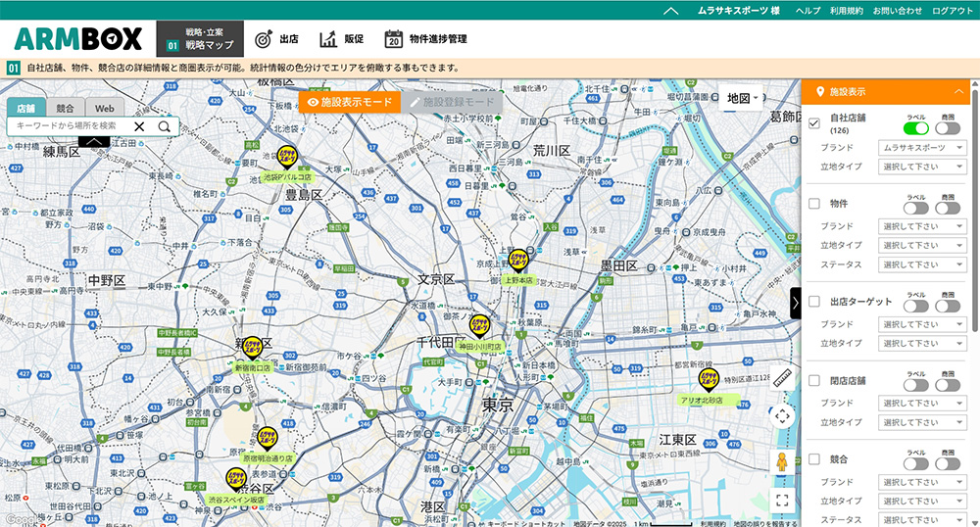Click the keyword place search field
The height and width of the screenshot is (527, 980).
[x=67, y=126]
